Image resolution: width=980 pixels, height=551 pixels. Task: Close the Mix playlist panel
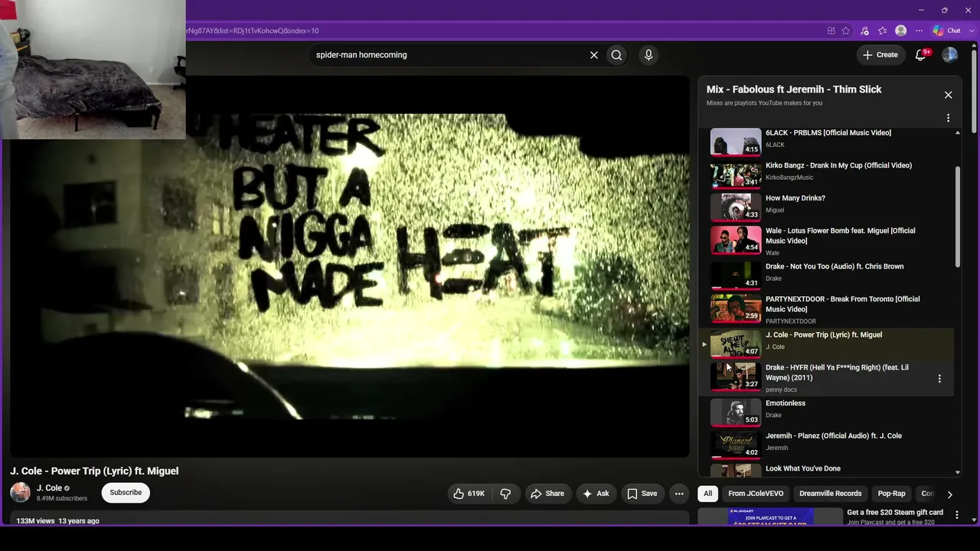point(948,95)
